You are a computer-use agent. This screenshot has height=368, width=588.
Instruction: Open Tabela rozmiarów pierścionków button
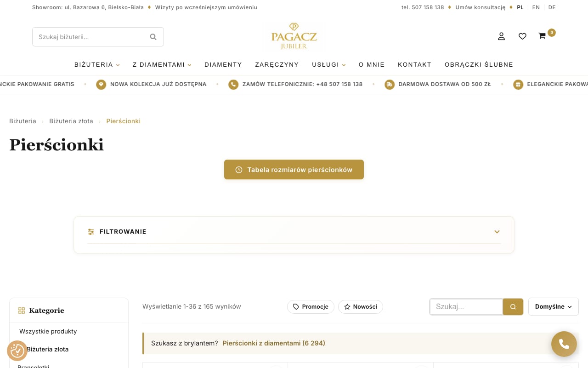(x=294, y=170)
